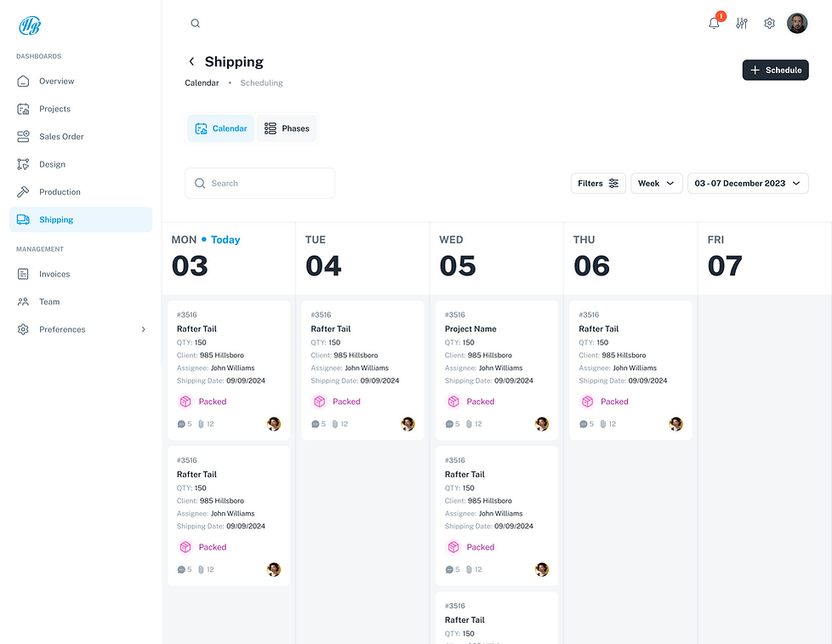
Task: Click Packed icon on Project Name card
Action: coord(453,402)
